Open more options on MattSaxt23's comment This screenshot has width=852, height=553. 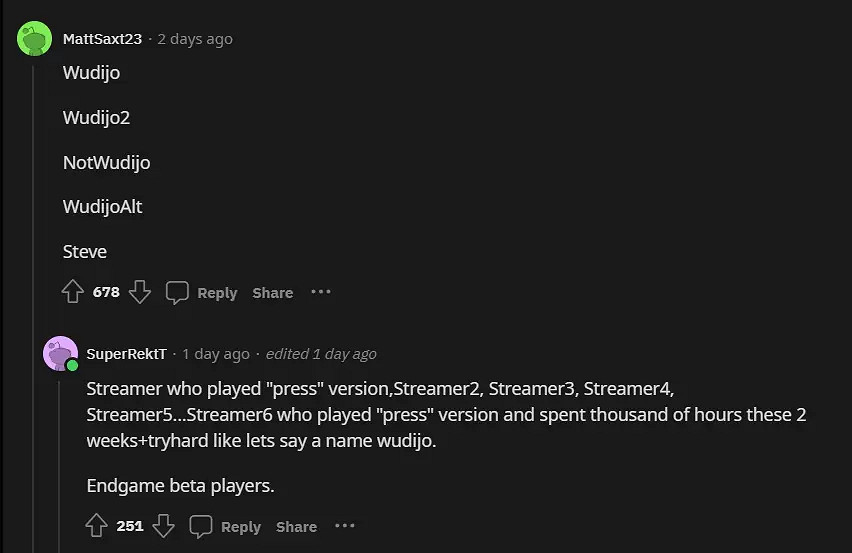[x=320, y=292]
